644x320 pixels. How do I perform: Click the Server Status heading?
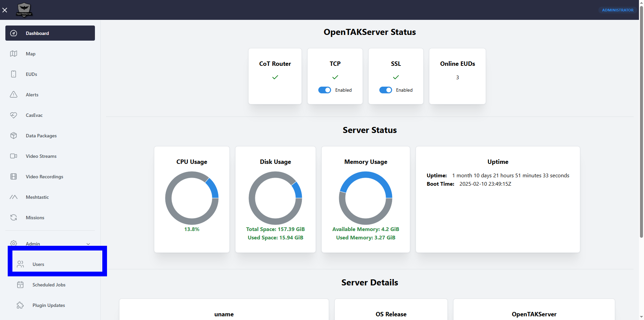click(370, 130)
